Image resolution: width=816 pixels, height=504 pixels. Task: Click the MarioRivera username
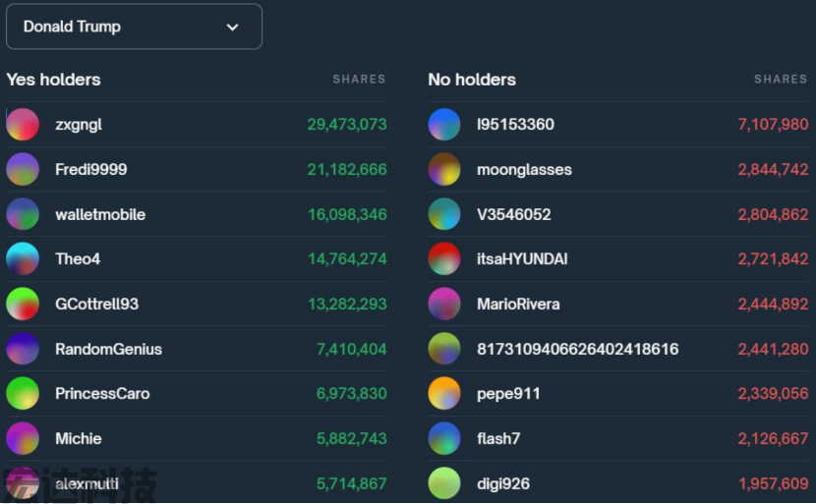[518, 304]
